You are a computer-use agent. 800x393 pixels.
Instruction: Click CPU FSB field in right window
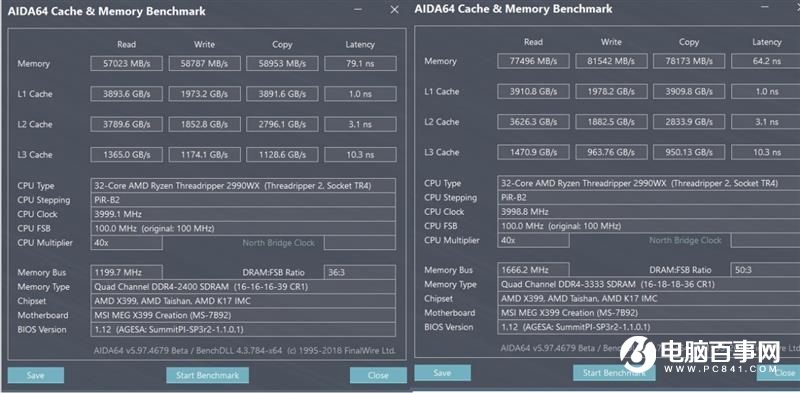click(x=648, y=226)
